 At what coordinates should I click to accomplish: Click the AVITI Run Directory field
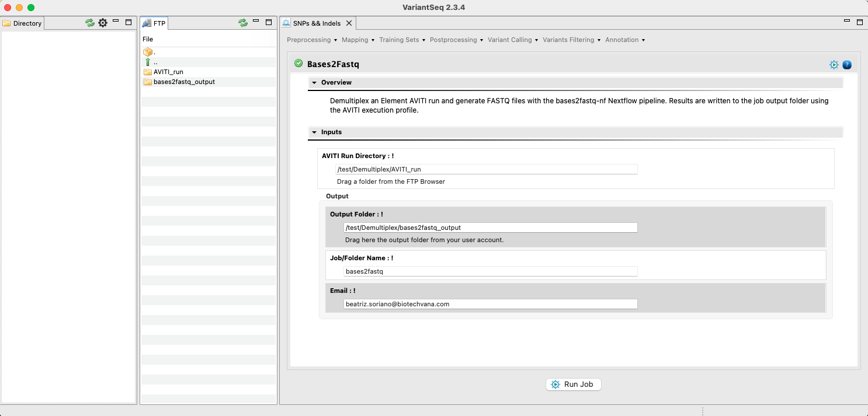pos(487,169)
